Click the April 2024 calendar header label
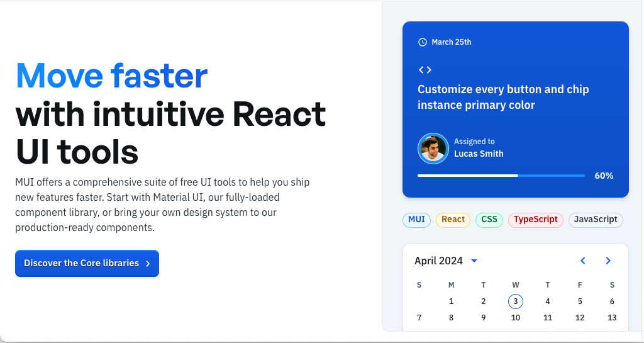Image resolution: width=644 pixels, height=343 pixels. (x=438, y=261)
